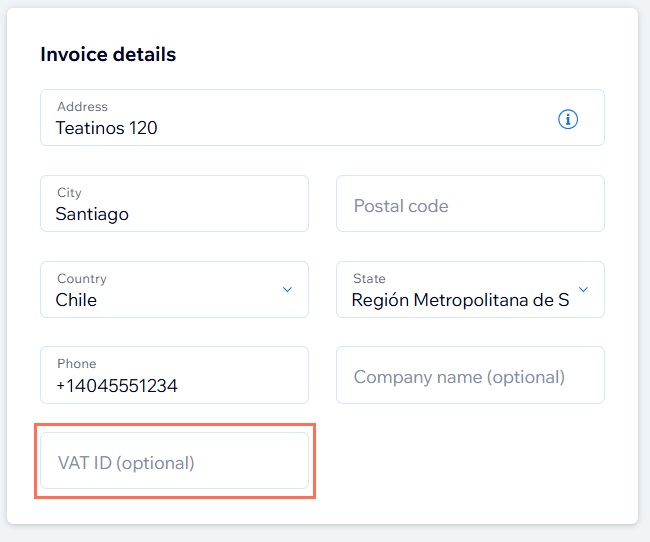The width and height of the screenshot is (650, 542).
Task: Select the highlighted VAT ID (optional) field
Action: click(x=174, y=462)
